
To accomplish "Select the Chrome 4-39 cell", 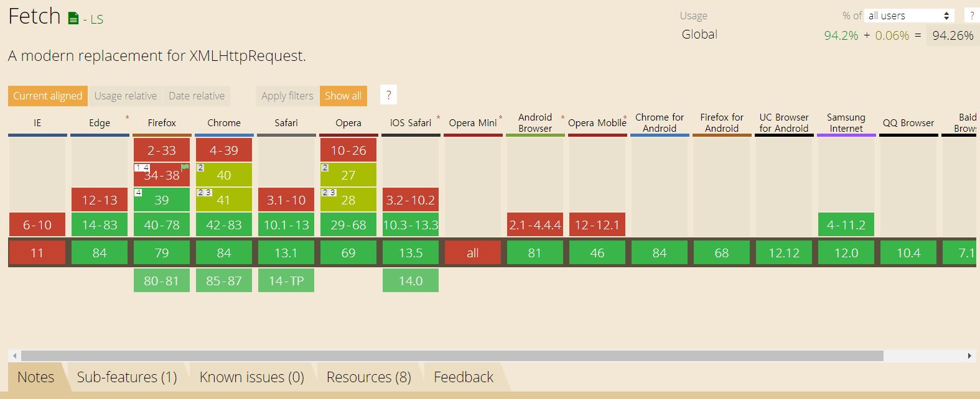I will [224, 150].
